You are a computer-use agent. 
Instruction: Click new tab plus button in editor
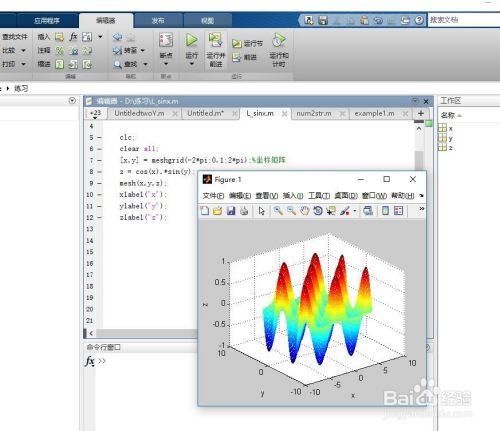(x=421, y=113)
